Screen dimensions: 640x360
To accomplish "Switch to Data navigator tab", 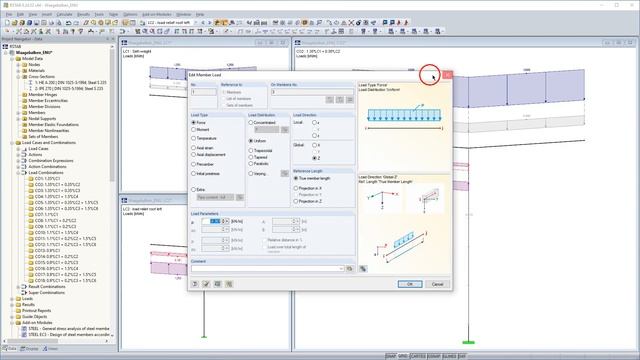I will tap(9, 349).
